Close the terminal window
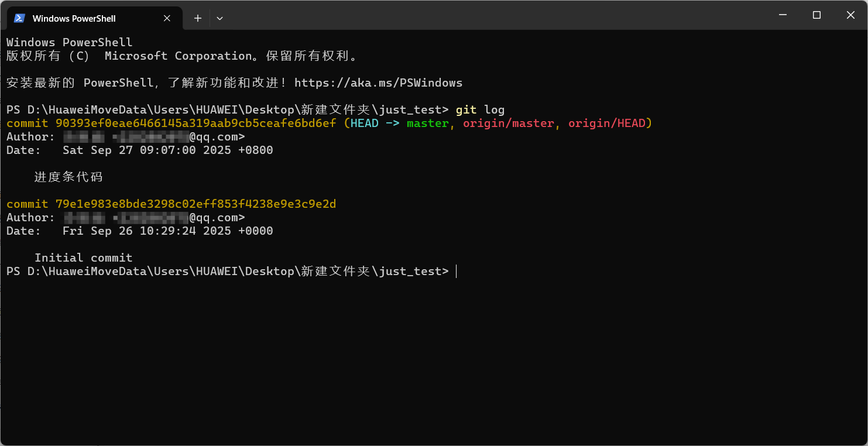This screenshot has width=868, height=446. tap(850, 15)
